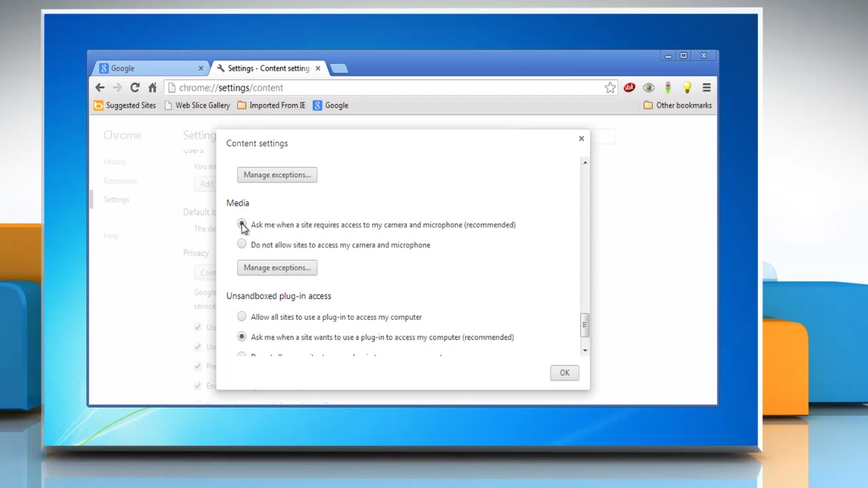868x488 pixels.
Task: Select Allow all sites to use a plug-in
Action: point(242,317)
